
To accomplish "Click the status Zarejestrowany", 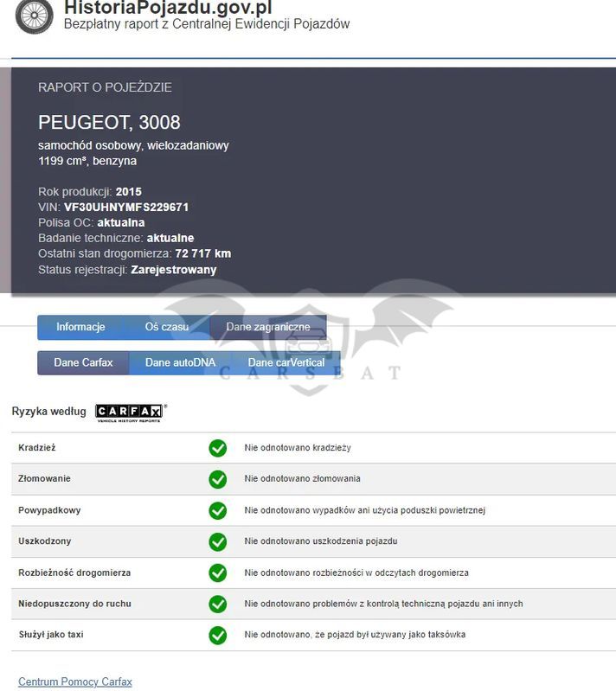I will tap(174, 270).
